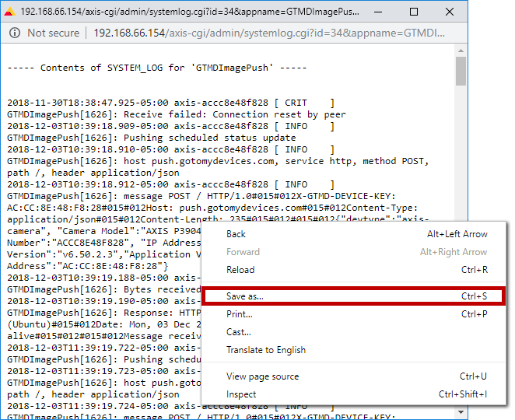Screen dimensions: 515x420
Task: Minimize the system log window
Action: point(377,12)
